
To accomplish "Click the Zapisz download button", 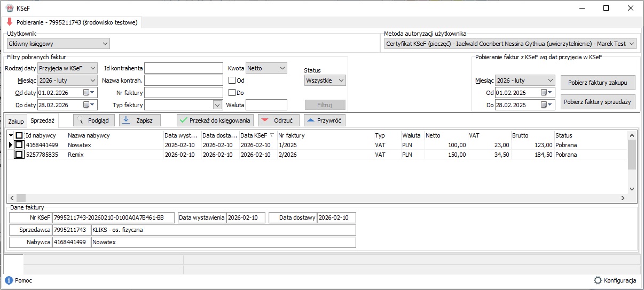I will click(139, 120).
